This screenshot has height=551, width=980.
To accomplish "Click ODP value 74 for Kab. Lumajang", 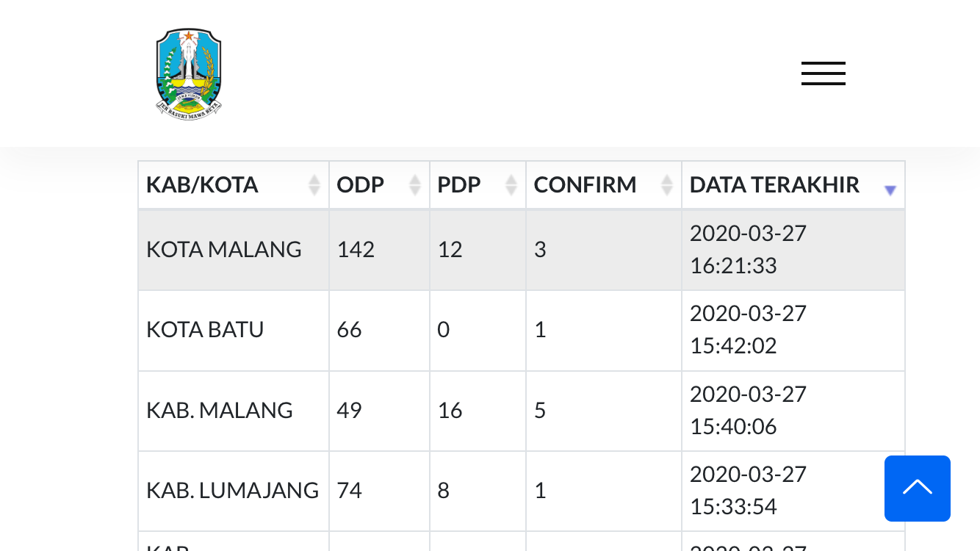I will (x=350, y=490).
